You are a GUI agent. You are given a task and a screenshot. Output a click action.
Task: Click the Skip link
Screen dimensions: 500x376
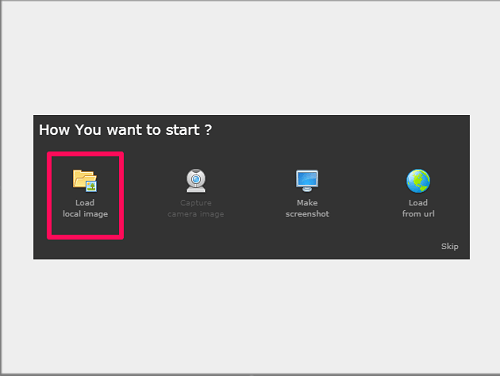pos(450,246)
